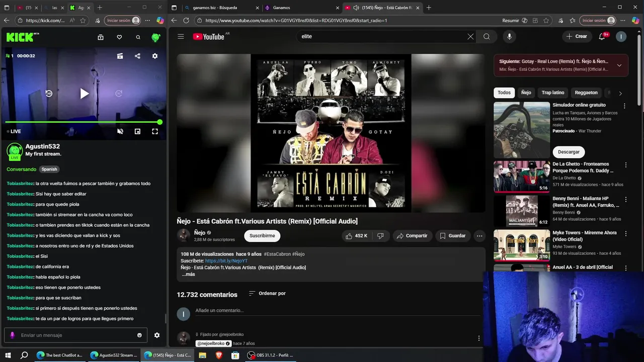Like the video with 452 K
Screen dimensions: 644x362
coord(357,236)
